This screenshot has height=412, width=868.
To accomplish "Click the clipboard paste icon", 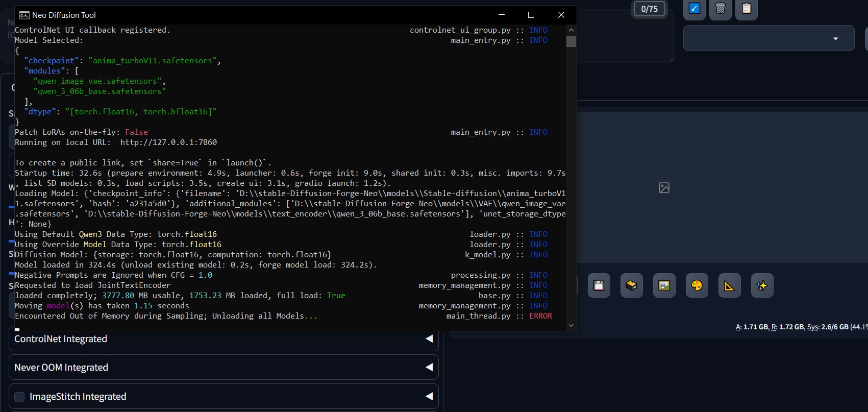I will (746, 8).
